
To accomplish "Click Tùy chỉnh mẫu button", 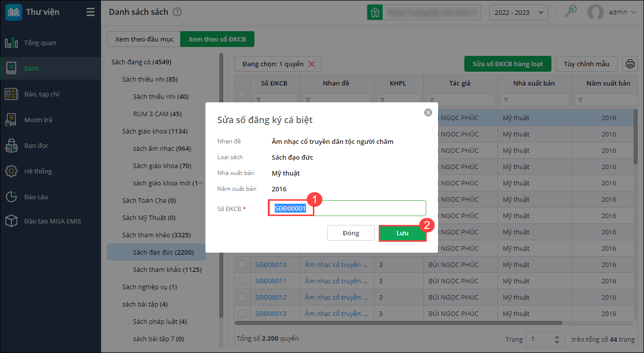I will pyautogui.click(x=586, y=64).
